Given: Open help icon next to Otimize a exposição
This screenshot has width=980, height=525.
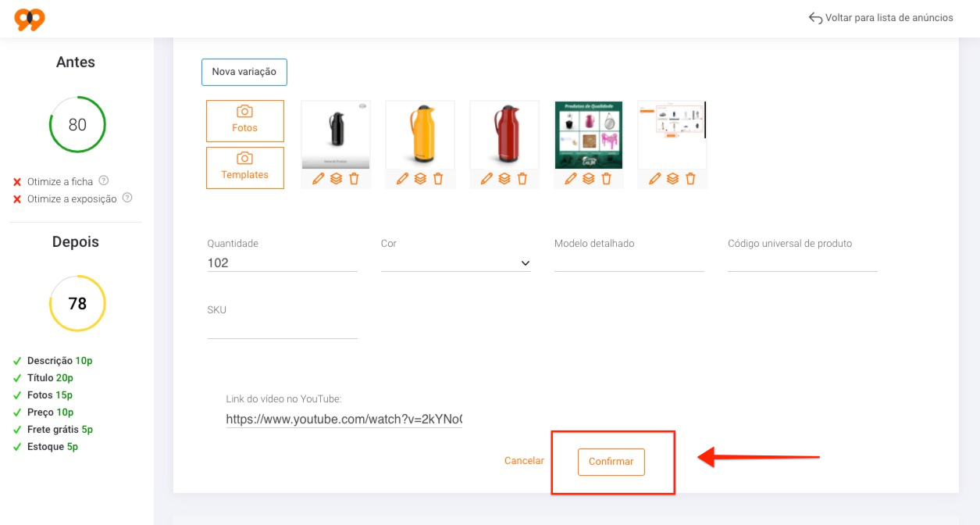Looking at the screenshot, I should (x=127, y=198).
